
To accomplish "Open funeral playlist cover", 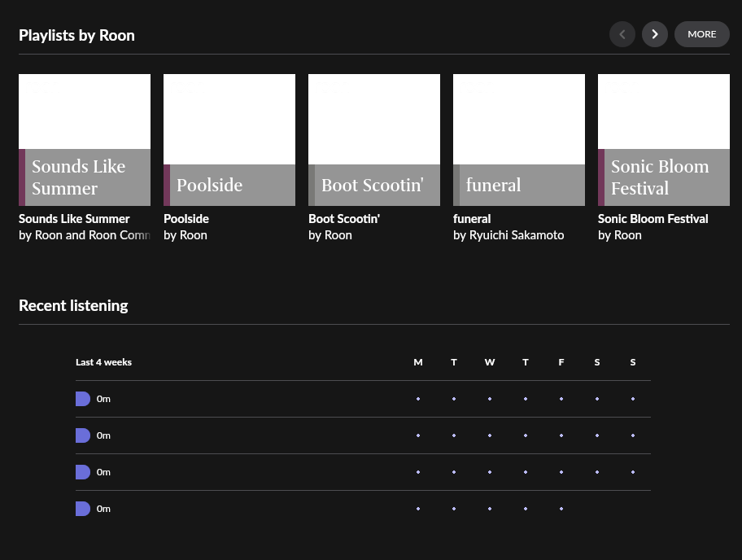I will pos(519,140).
